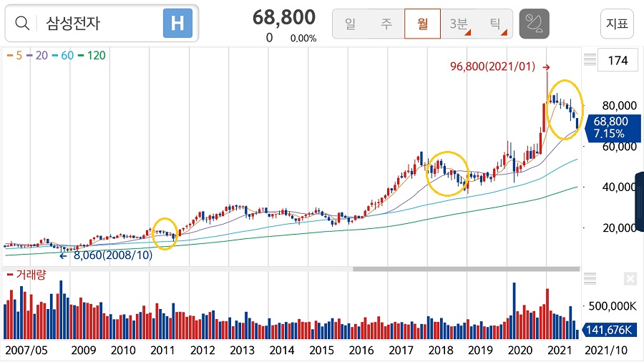Click the 2009 year axis label
The width and height of the screenshot is (644, 362).
click(84, 351)
